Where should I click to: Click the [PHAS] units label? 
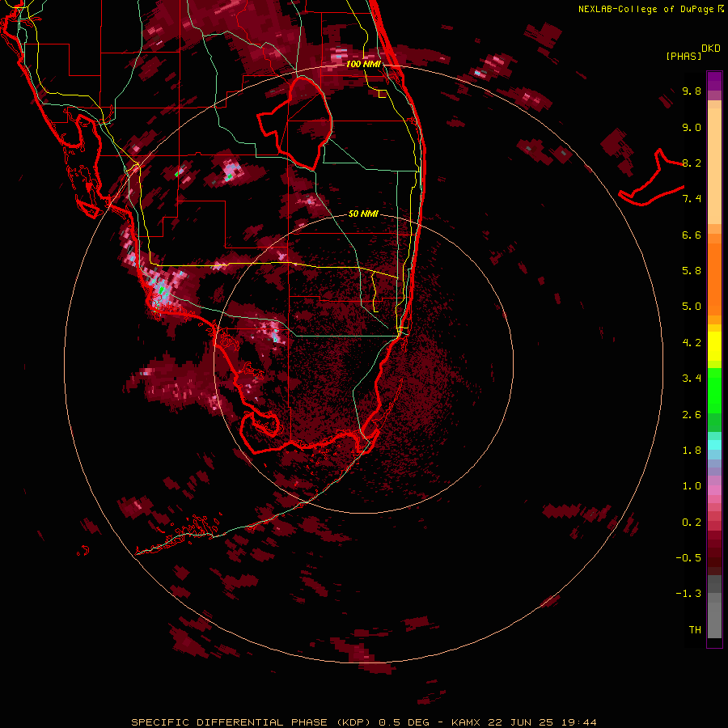pyautogui.click(x=684, y=56)
